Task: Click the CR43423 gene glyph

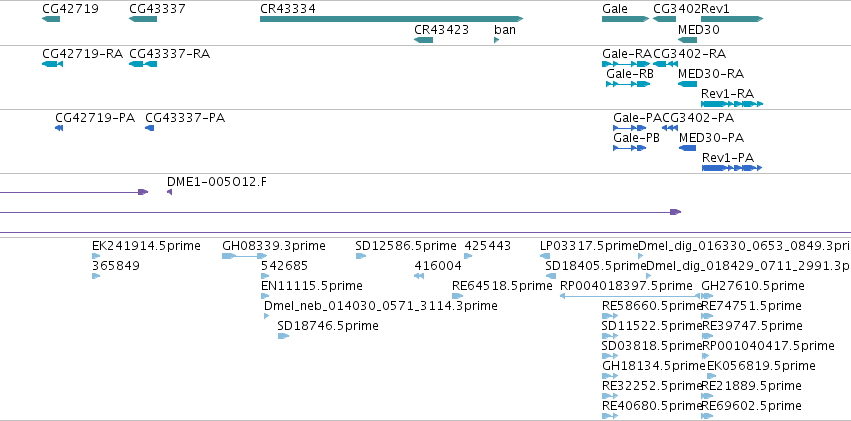Action: 423,40
